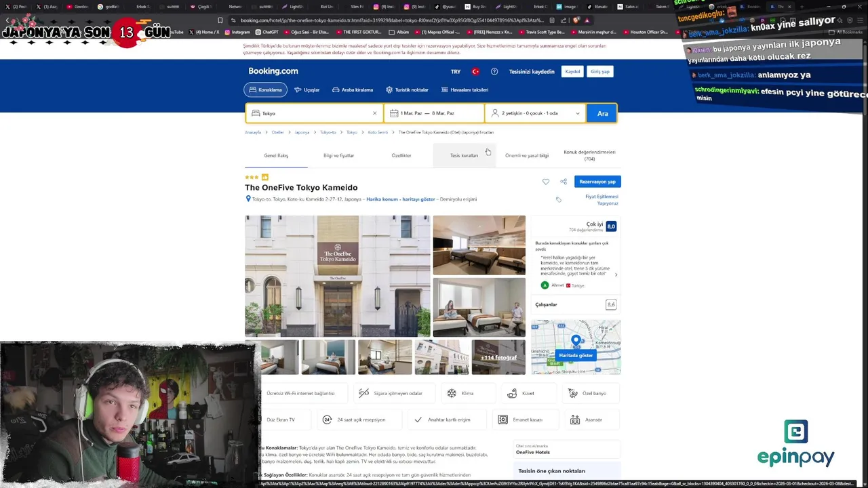The image size is (868, 488).
Task: Click the map location pin marker
Action: click(x=576, y=340)
